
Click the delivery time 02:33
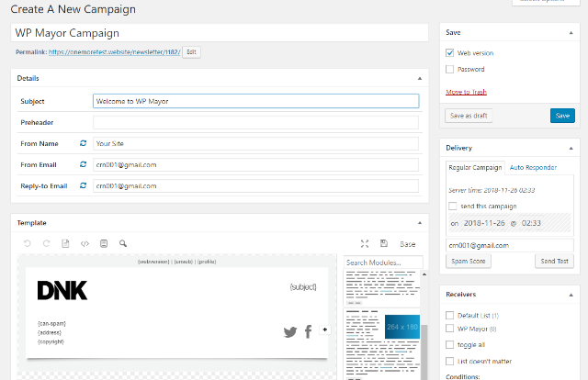tap(531, 223)
